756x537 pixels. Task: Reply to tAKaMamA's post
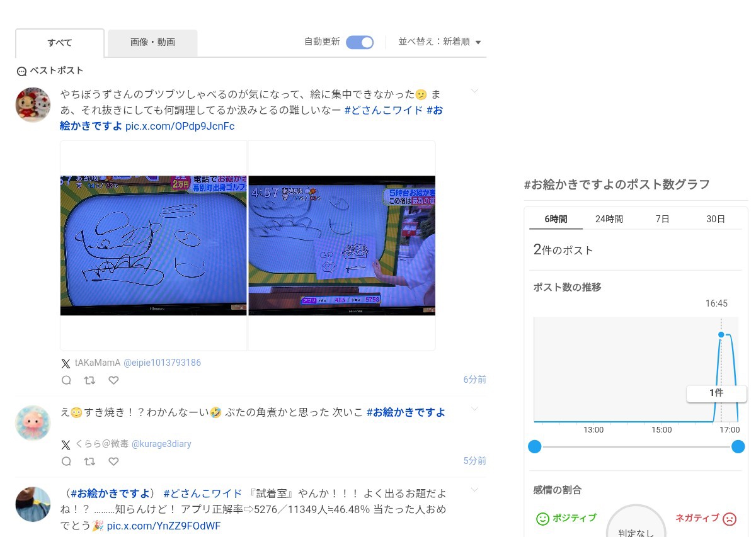66,380
